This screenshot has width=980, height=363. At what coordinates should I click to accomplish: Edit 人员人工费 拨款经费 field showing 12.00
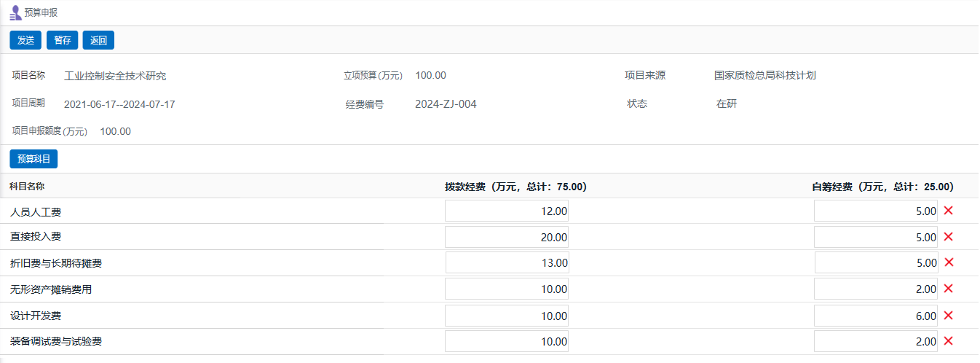point(507,211)
